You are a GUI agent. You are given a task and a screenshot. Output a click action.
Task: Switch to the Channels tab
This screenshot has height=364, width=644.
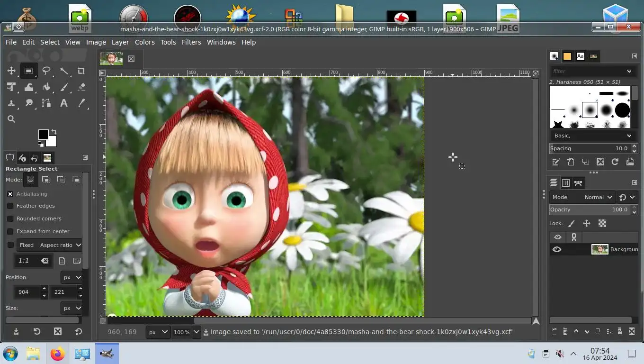[x=565, y=183]
